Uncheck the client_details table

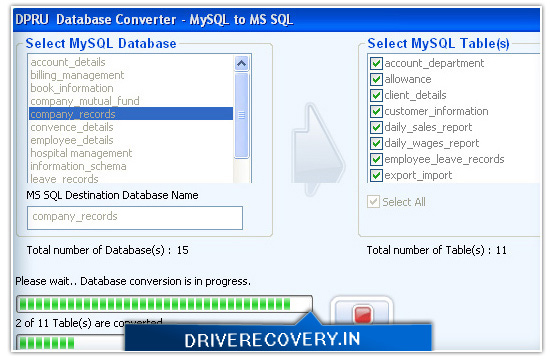(x=376, y=95)
